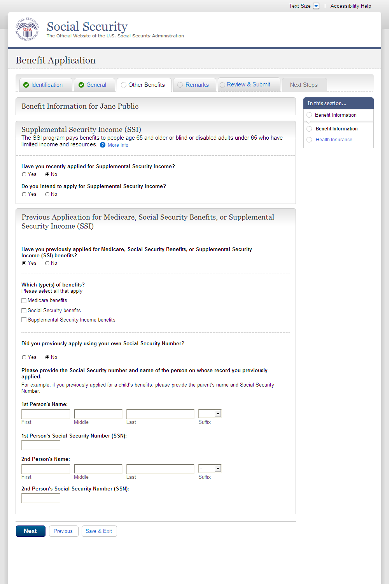Open the Accessibility Help link
Screen dimensions: 392x587
click(x=350, y=6)
